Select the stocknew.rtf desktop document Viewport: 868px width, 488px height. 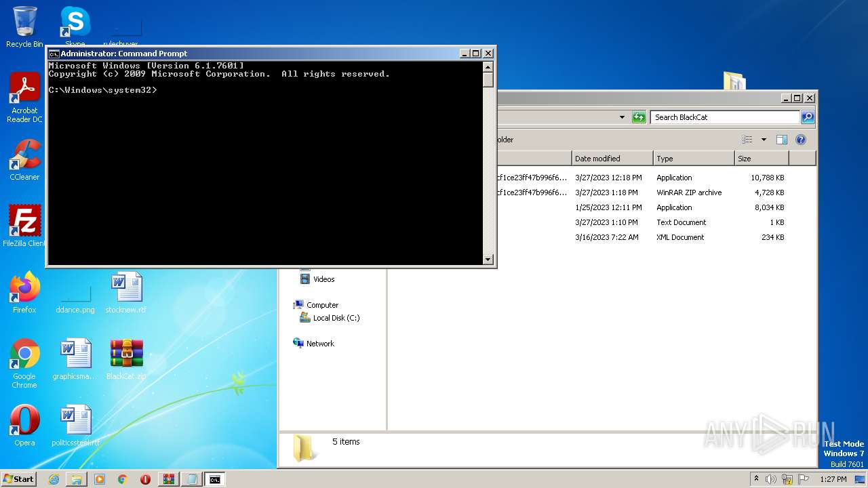[126, 293]
